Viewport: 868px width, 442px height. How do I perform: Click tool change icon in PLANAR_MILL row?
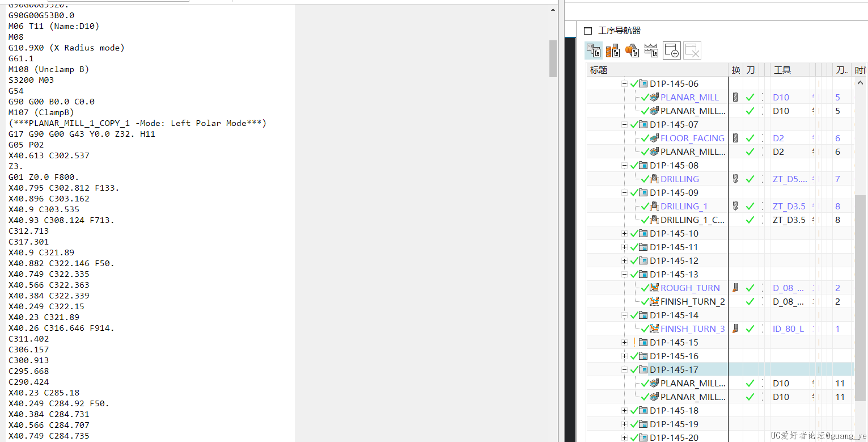pyautogui.click(x=735, y=97)
